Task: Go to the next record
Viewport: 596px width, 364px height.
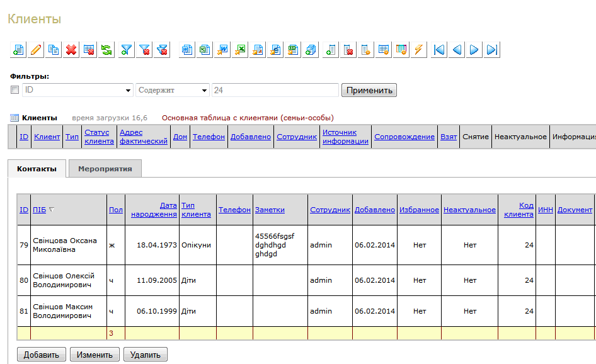Action: (474, 50)
